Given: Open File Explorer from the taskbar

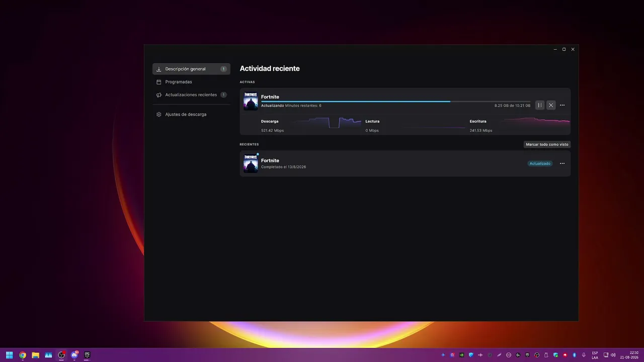Looking at the screenshot, I should pos(36,355).
